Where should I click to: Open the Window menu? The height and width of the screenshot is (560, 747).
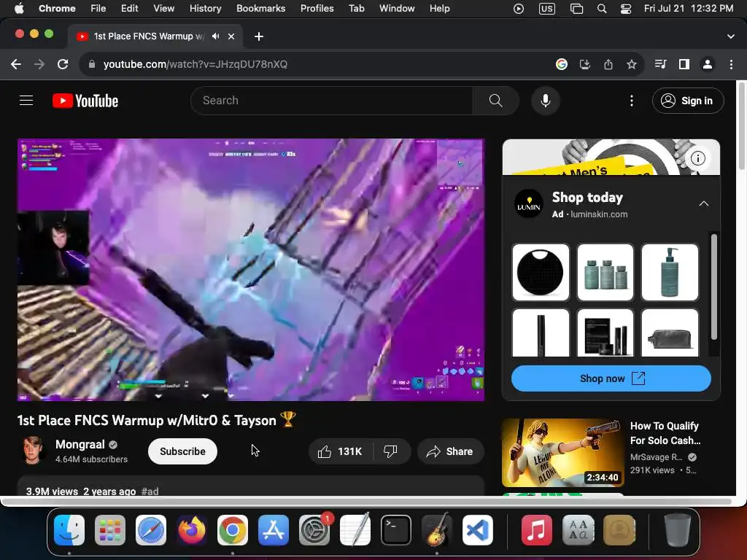[x=397, y=9]
